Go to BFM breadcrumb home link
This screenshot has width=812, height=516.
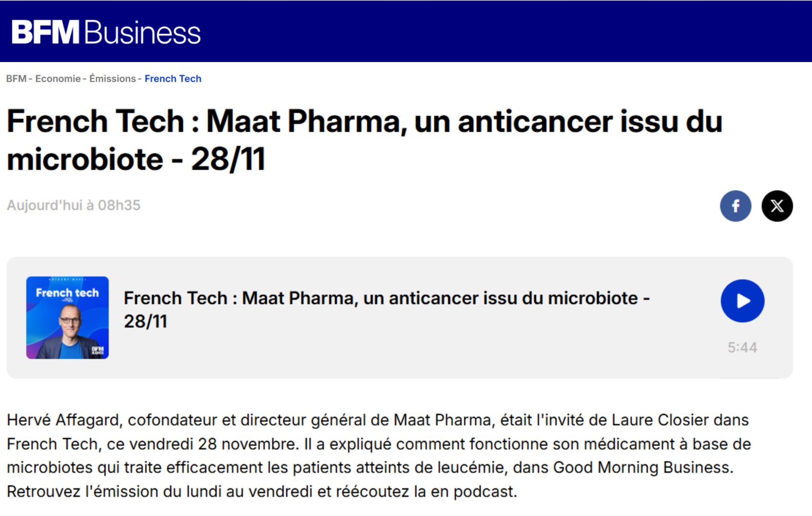pos(16,79)
